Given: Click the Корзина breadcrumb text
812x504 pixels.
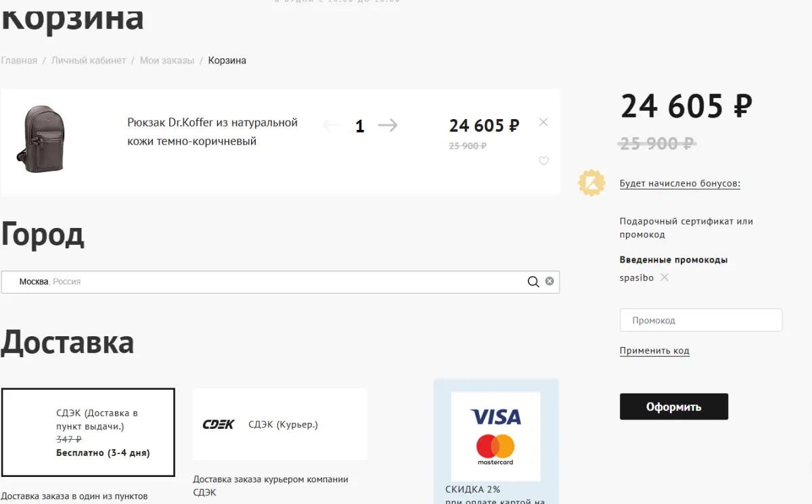Looking at the screenshot, I should [x=227, y=60].
